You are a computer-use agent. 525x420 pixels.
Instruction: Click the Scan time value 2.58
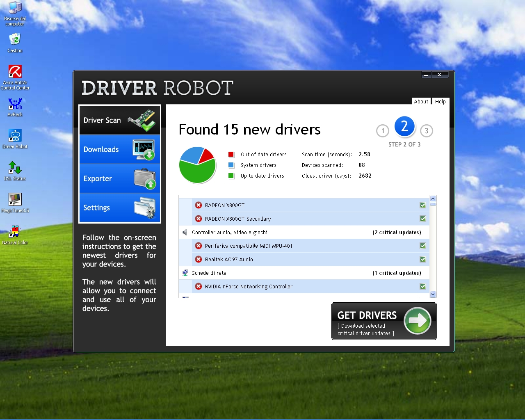tap(364, 154)
